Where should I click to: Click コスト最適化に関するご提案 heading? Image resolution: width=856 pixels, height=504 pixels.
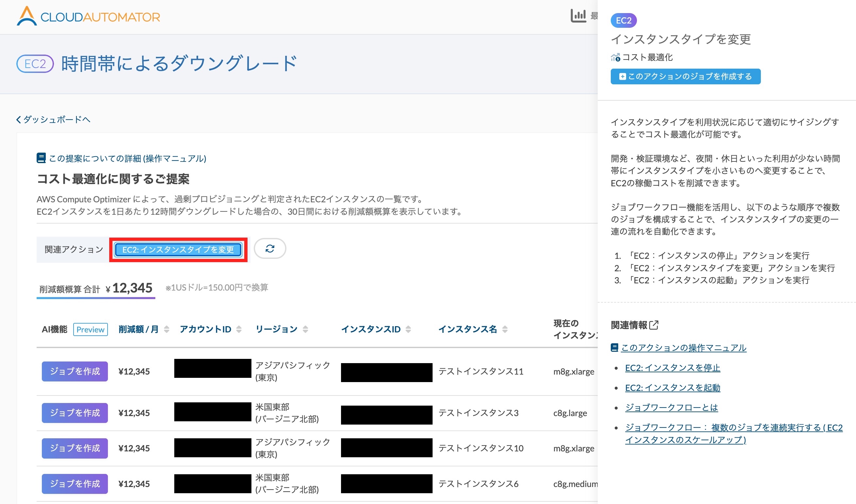[x=113, y=179]
